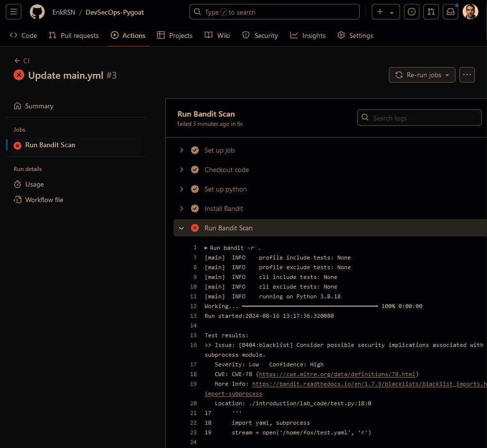This screenshot has height=448, width=487.
Task: Open the three-dot workflow options menu
Action: point(467,75)
